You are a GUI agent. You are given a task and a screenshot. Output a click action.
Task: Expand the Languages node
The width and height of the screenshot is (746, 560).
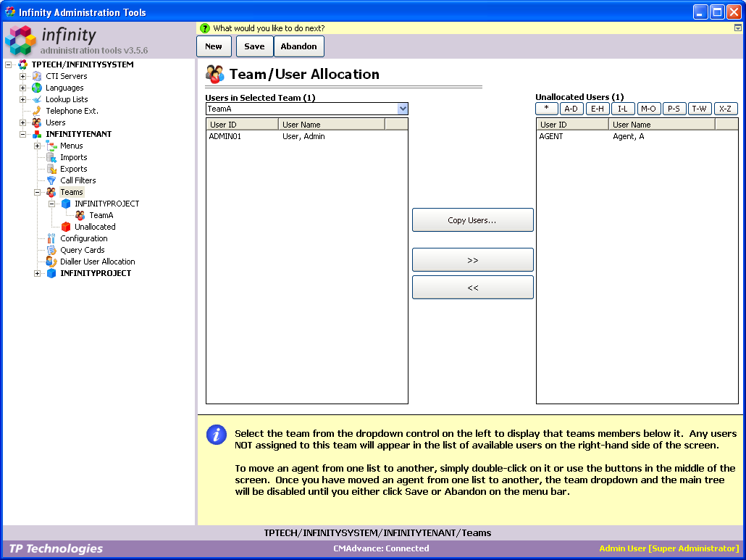(22, 88)
